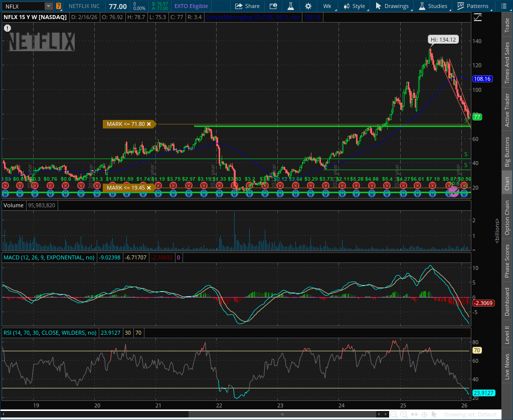
Task: Click the 77.00 last price value
Action: tap(118, 6)
